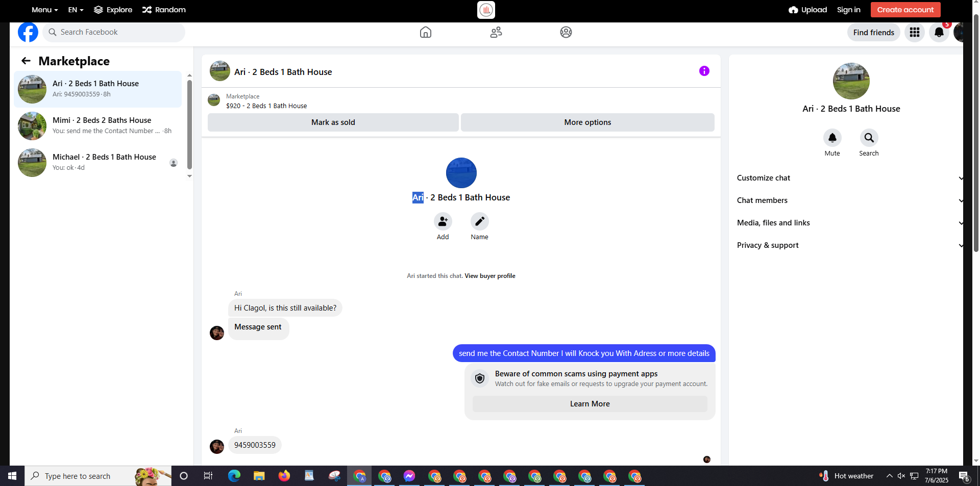Click the 'send me the Contact Number' sent message
The width and height of the screenshot is (980, 486).
coord(584,353)
